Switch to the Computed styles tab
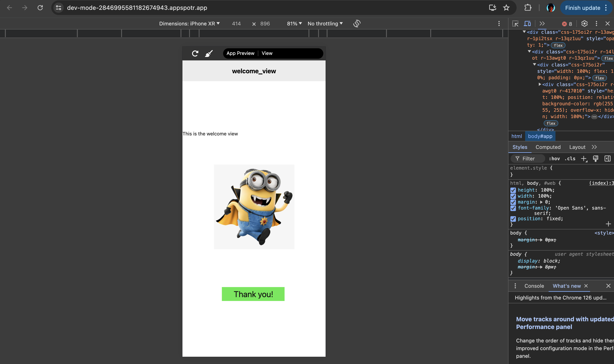 click(x=548, y=147)
